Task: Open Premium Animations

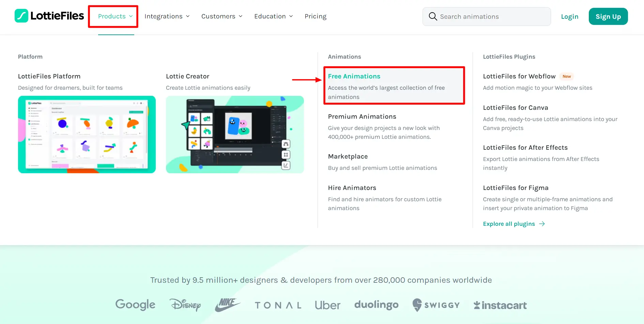Action: point(362,117)
